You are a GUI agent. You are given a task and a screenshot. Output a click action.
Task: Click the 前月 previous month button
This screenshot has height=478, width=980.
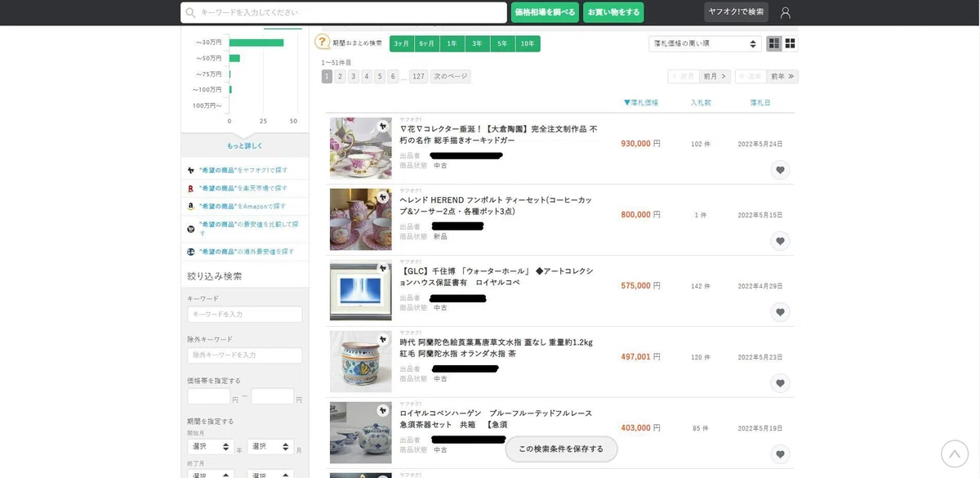[715, 76]
